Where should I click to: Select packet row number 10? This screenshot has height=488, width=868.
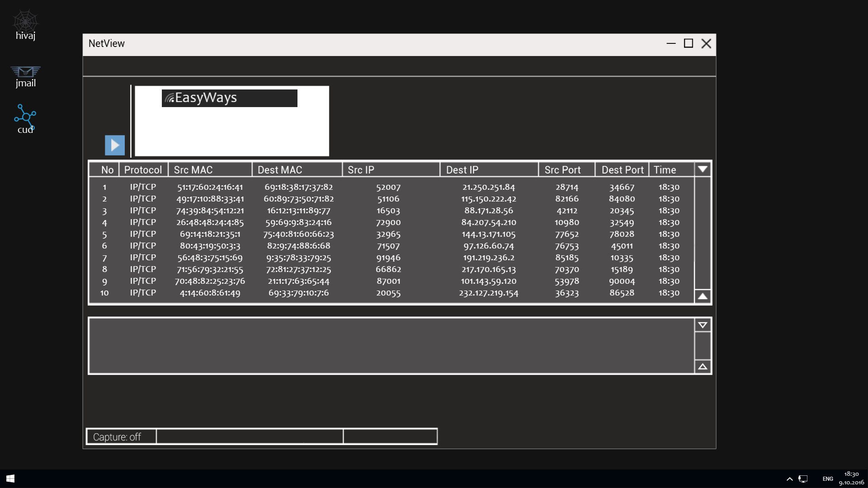coord(316,293)
